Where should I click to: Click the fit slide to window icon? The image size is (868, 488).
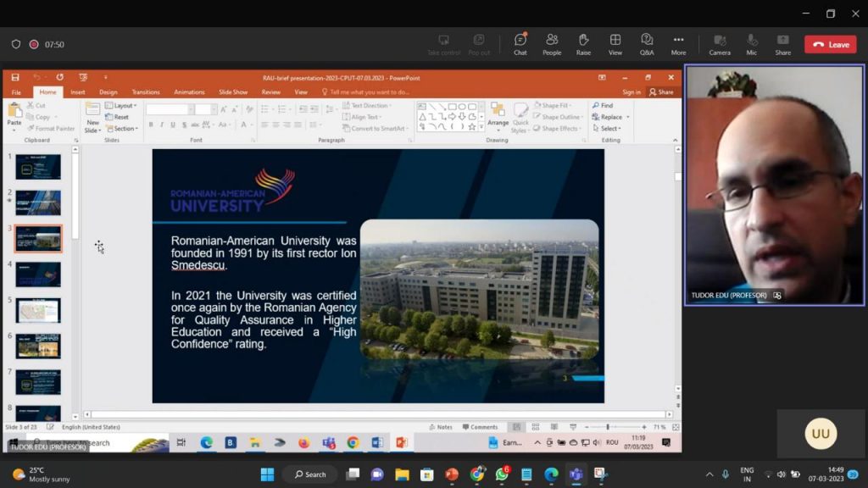click(x=676, y=427)
